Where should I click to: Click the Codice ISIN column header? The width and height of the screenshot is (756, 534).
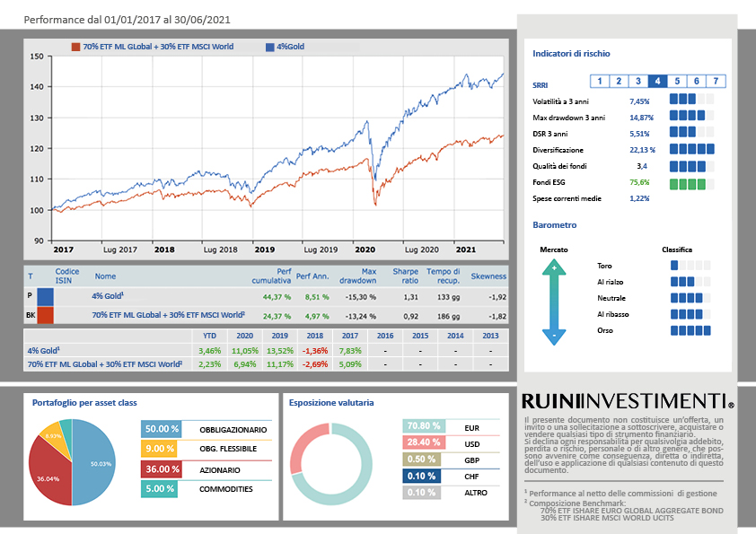click(x=67, y=276)
